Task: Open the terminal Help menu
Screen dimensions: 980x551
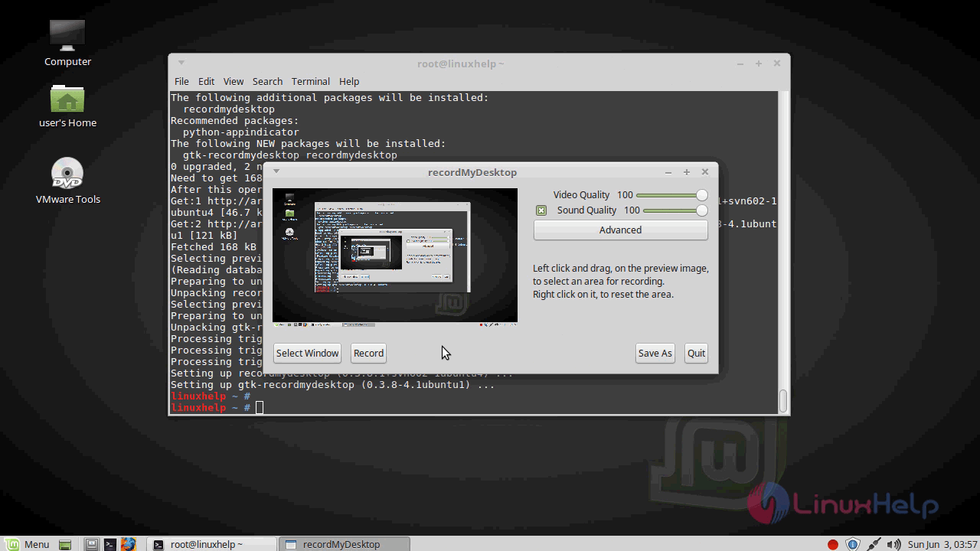Action: click(x=349, y=81)
